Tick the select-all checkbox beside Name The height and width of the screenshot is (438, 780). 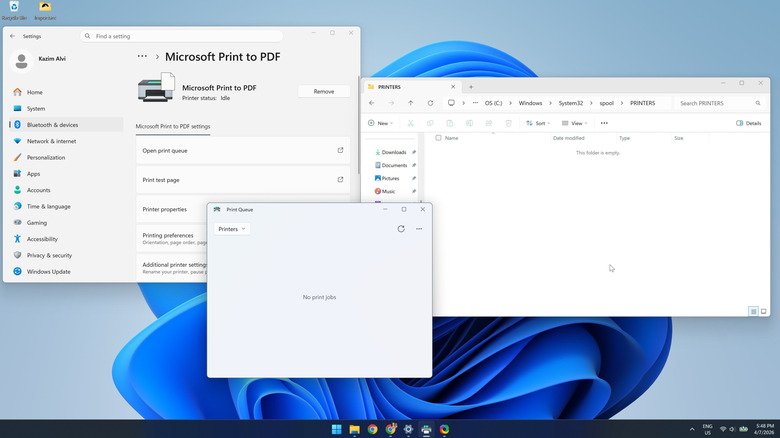pos(438,138)
